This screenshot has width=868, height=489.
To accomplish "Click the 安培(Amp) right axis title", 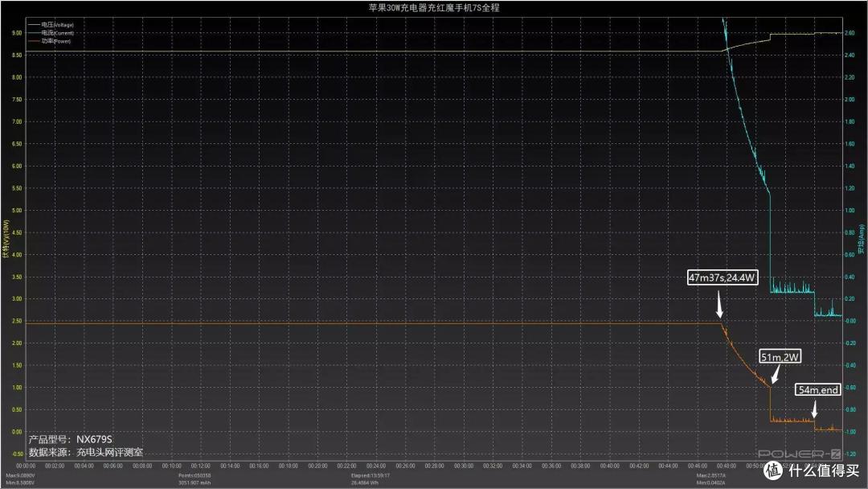I will (862, 239).
